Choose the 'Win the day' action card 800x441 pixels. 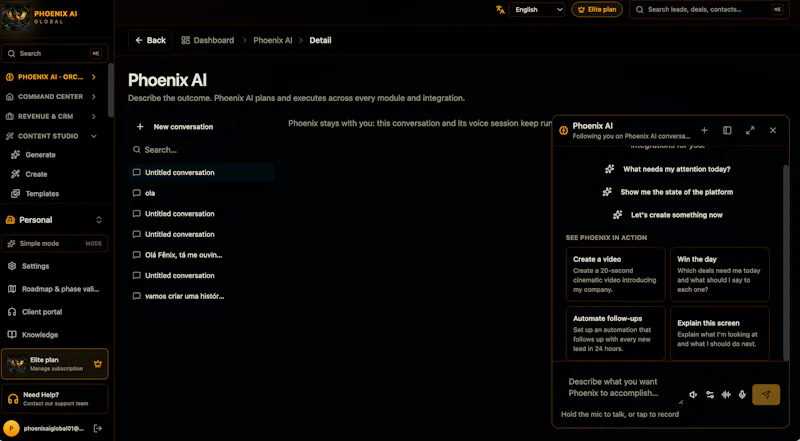720,274
